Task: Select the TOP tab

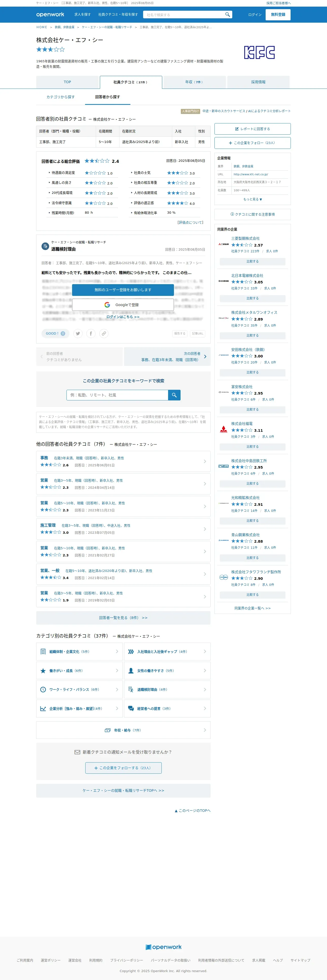Action: [67, 82]
